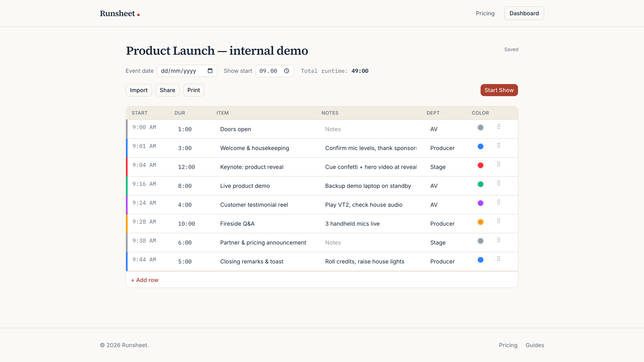Click start time 9:16 AM
This screenshot has height=362, width=644.
pyautogui.click(x=144, y=184)
